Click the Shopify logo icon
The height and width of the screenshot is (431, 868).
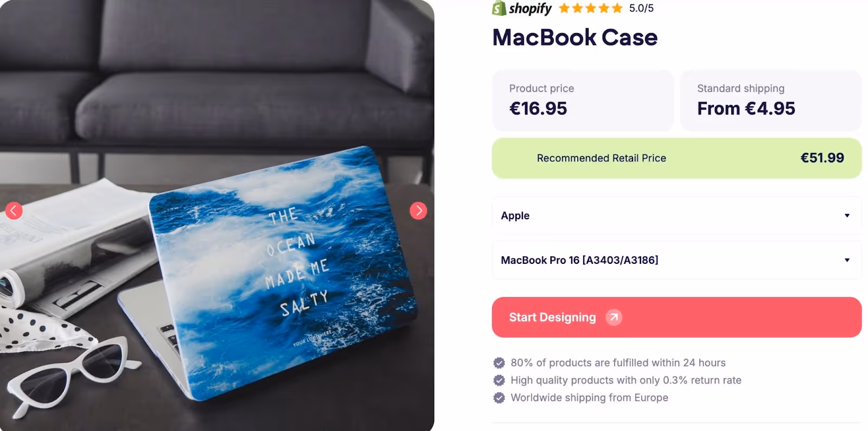[x=499, y=8]
